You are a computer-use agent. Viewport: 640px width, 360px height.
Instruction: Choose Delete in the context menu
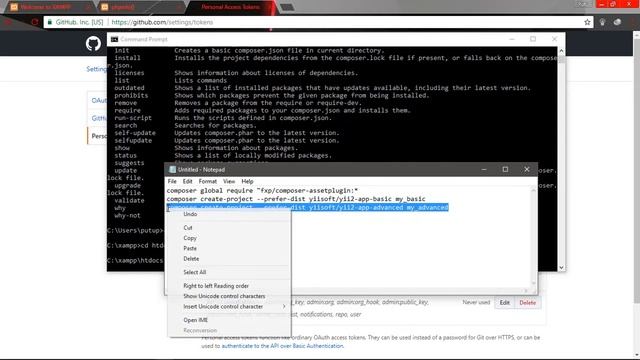click(191, 259)
